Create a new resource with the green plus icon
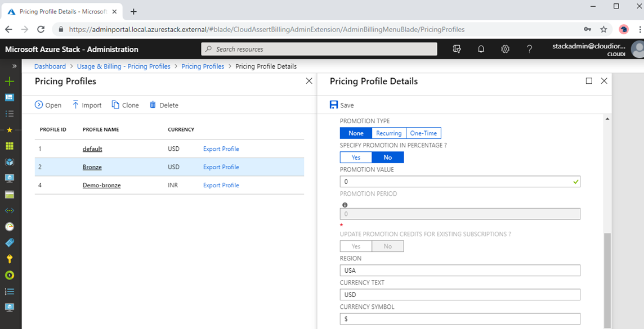This screenshot has height=329, width=644. [x=9, y=81]
